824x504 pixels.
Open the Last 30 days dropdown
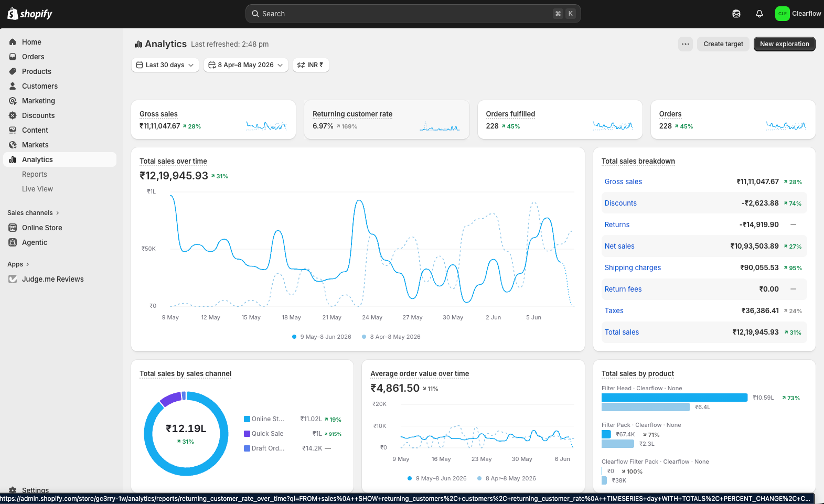pos(165,65)
